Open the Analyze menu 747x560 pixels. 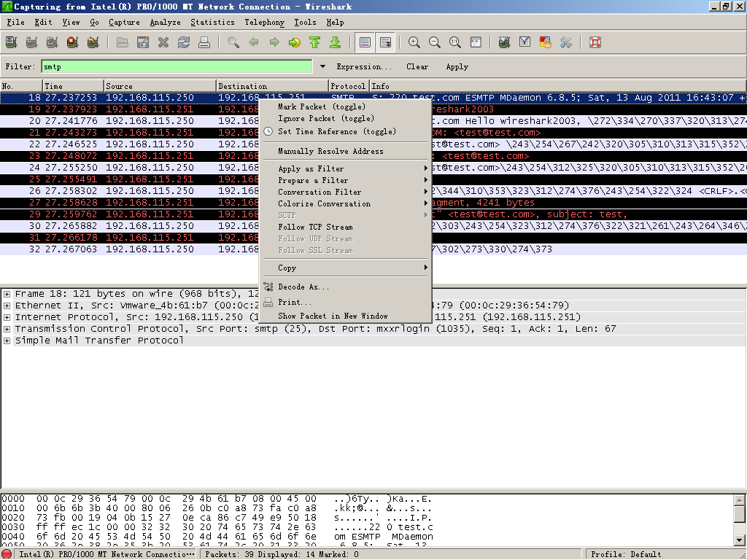tap(165, 23)
